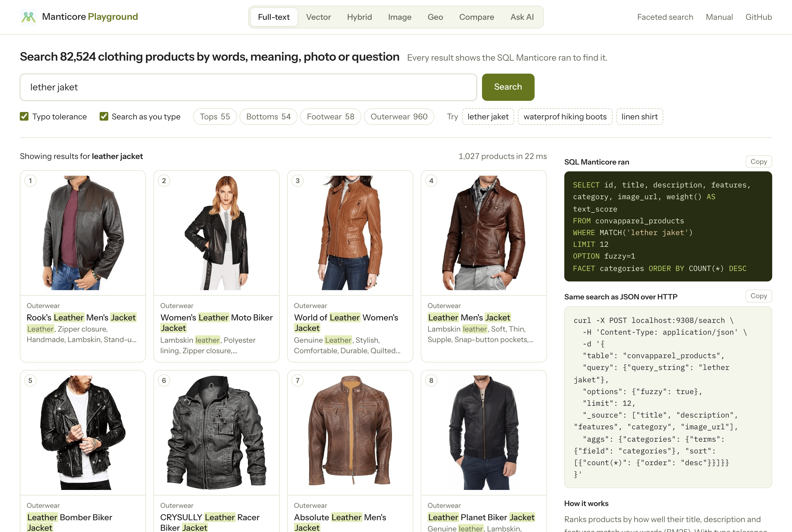Click the title Leather Planet Biker Jacket

coord(481,517)
